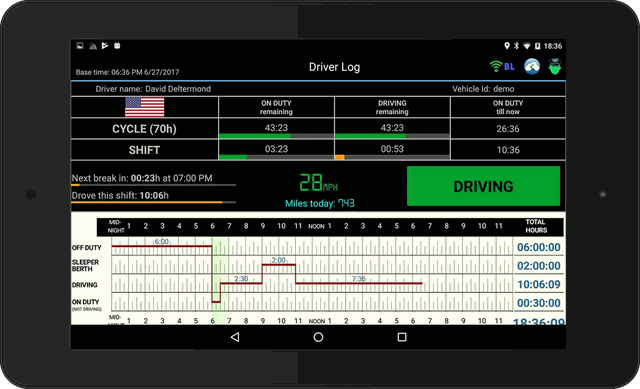Tap the MID-NIGHT marker on graph header
The width and height of the screenshot is (640, 389).
click(x=116, y=227)
